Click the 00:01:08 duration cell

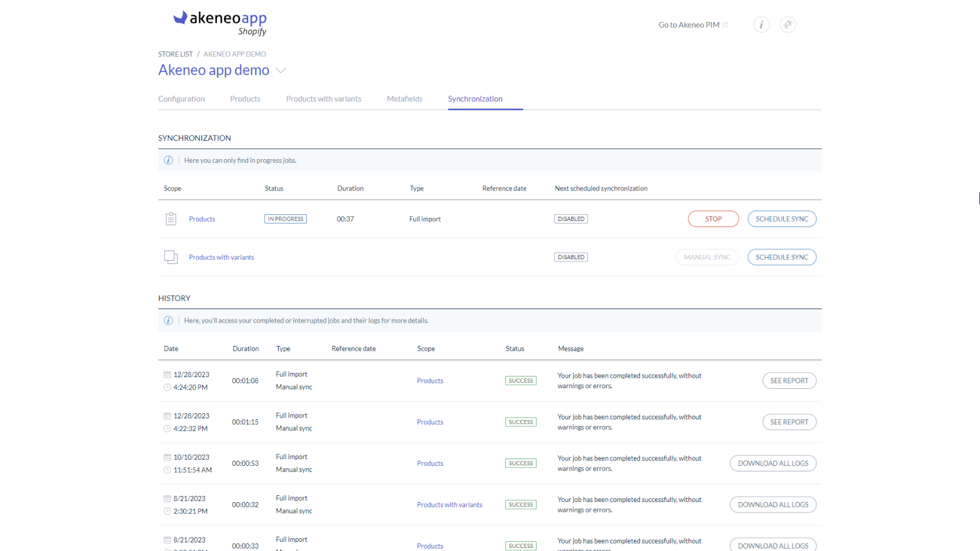pos(245,381)
